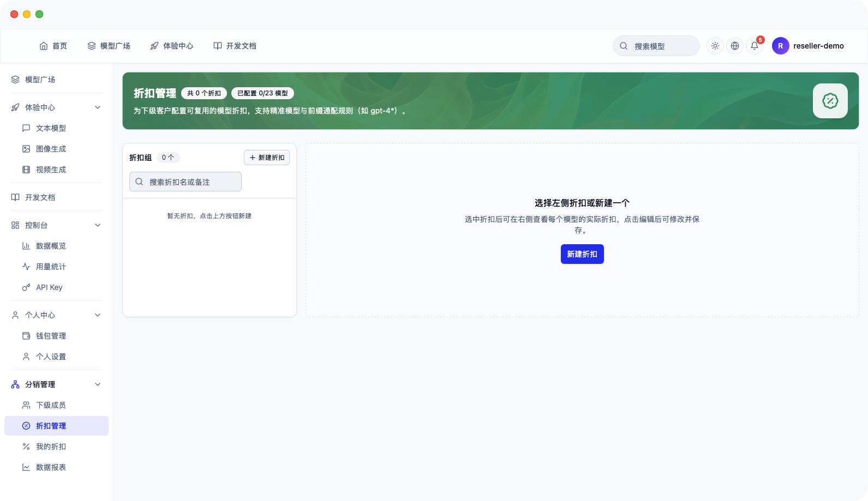Click the rocket icon beside top 体验中心
Viewport: 868px width, 501px height.
point(154,46)
